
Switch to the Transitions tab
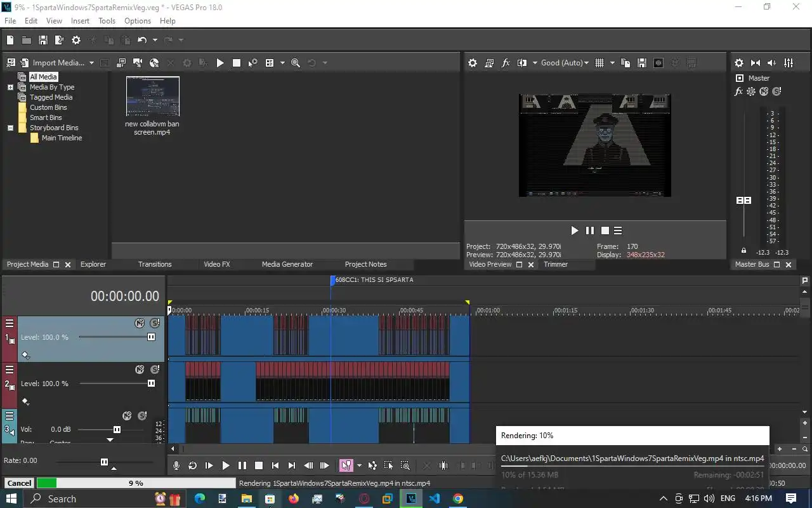155,264
